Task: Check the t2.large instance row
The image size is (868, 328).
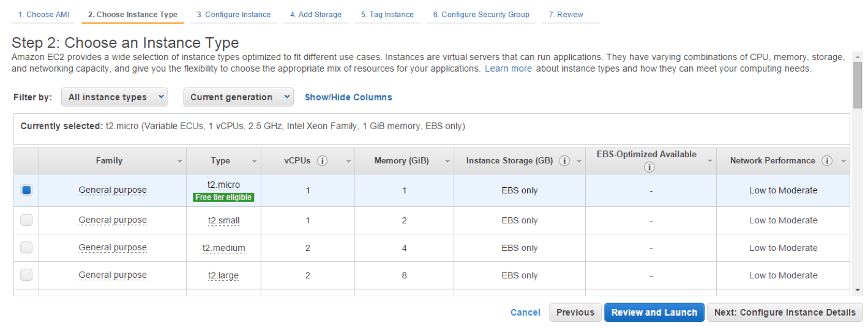Action: (x=26, y=275)
